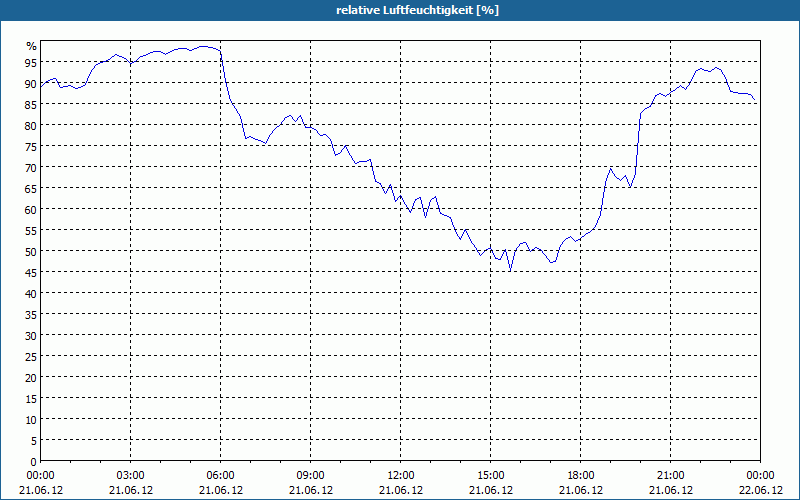The height and width of the screenshot is (500, 800).
Task: Click the '00:00' label above date 22.06.12
Action: (760, 476)
